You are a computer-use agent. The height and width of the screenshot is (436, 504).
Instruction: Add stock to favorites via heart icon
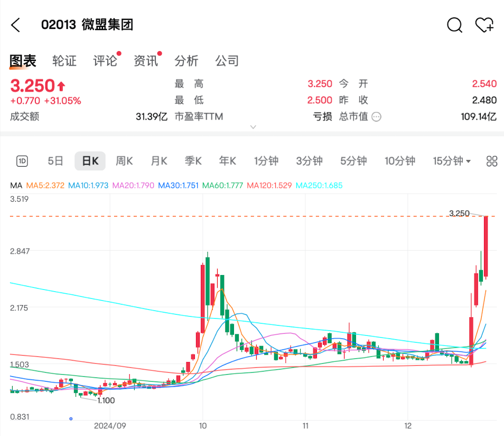click(484, 25)
